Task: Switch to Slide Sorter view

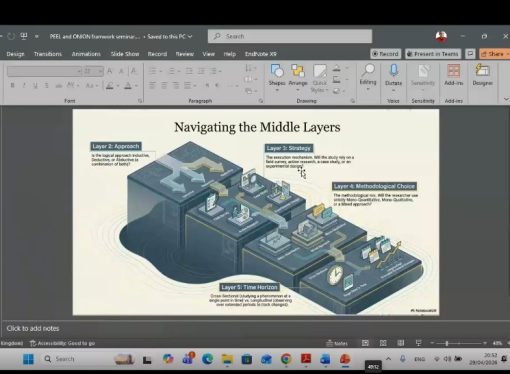Action: tap(383, 343)
